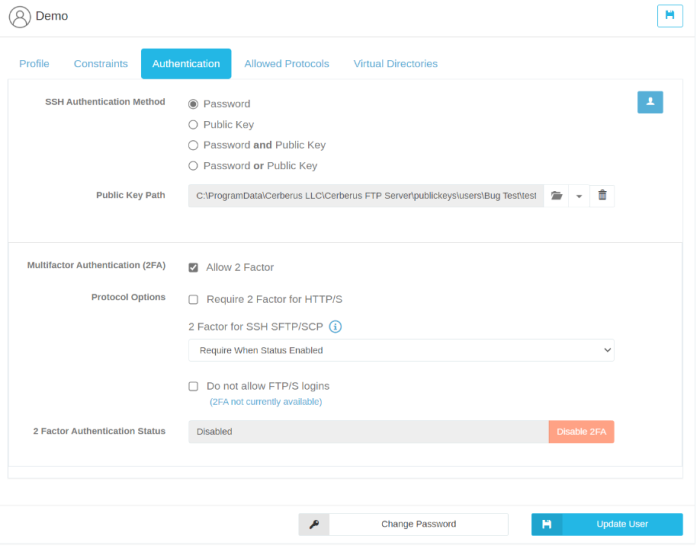The image size is (700, 558).
Task: Click into the Public Key Path field
Action: click(x=365, y=196)
